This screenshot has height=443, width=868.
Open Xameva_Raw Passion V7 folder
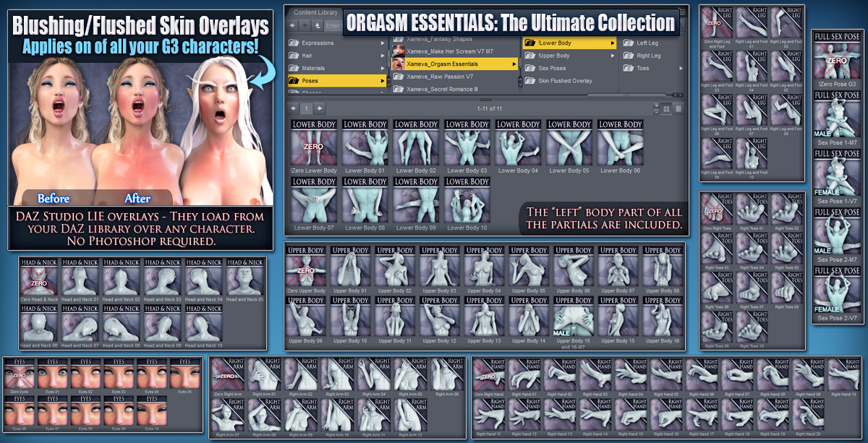(x=455, y=76)
